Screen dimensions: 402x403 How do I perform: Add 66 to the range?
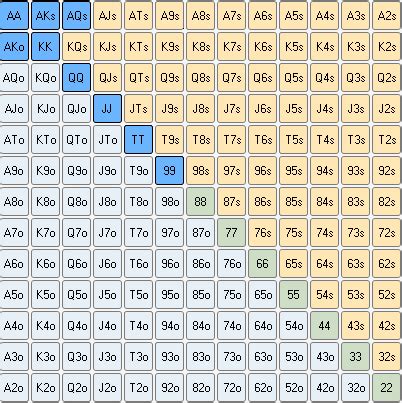262,263
